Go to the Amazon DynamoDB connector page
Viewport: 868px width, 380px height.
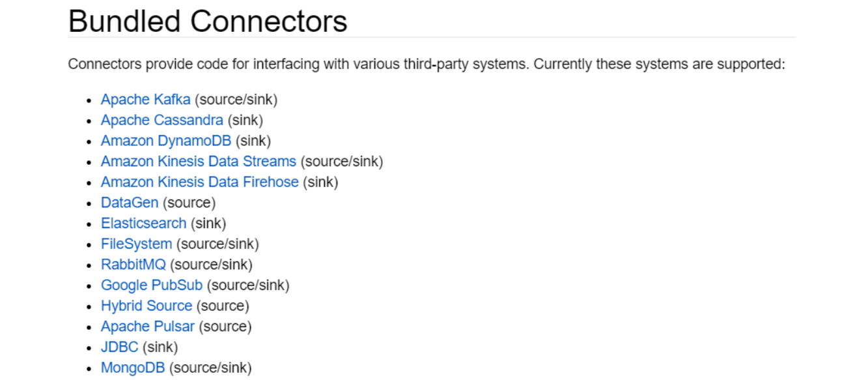[166, 141]
